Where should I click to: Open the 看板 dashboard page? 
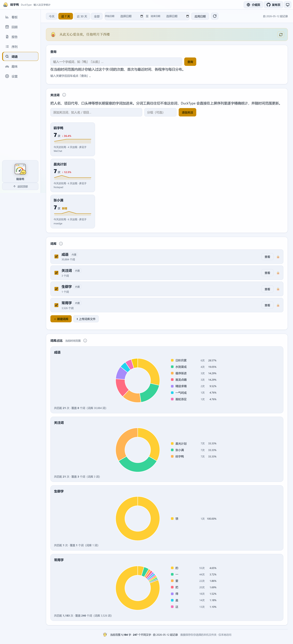pyautogui.click(x=20, y=17)
